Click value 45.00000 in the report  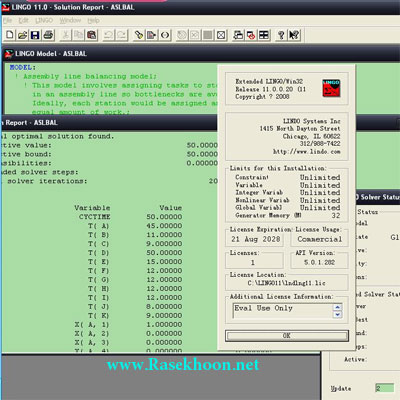pos(164,226)
